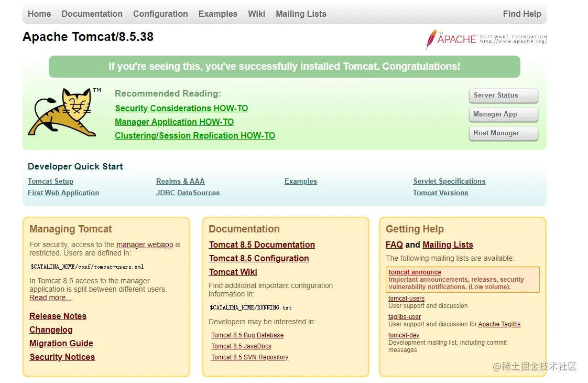Open Tomcat 8.5 Bug Database link
This screenshot has width=588, height=383.
(x=247, y=335)
